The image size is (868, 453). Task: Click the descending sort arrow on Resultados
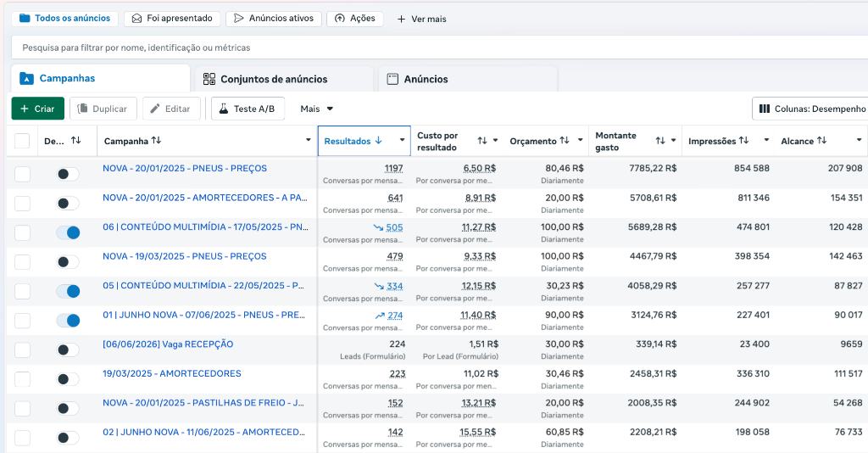click(379, 141)
